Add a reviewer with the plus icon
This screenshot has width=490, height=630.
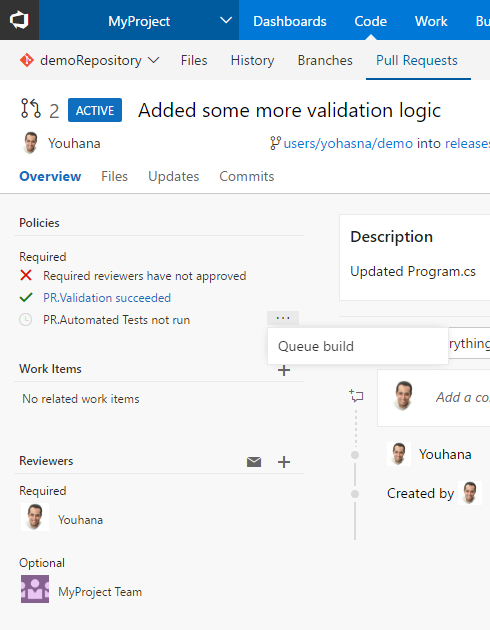click(x=284, y=462)
